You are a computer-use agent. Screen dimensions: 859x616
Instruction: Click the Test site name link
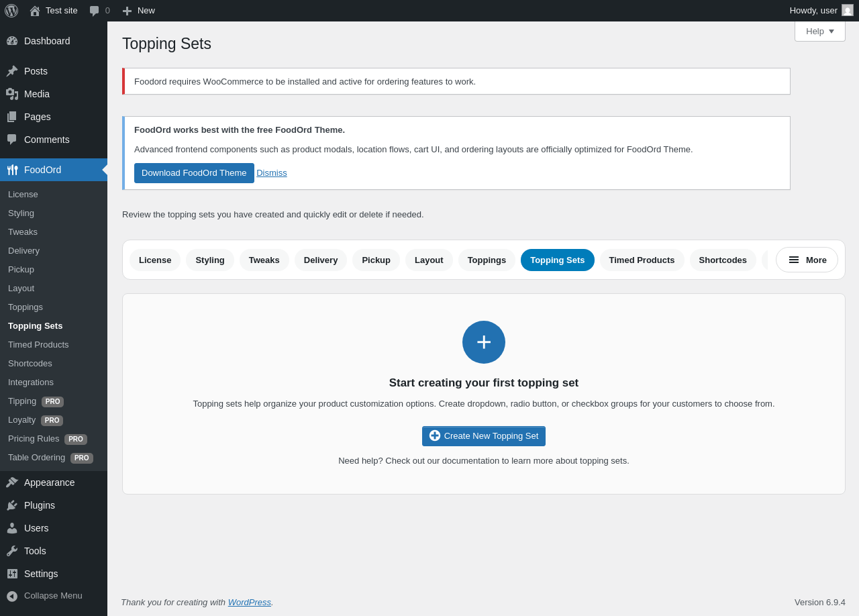click(x=62, y=11)
